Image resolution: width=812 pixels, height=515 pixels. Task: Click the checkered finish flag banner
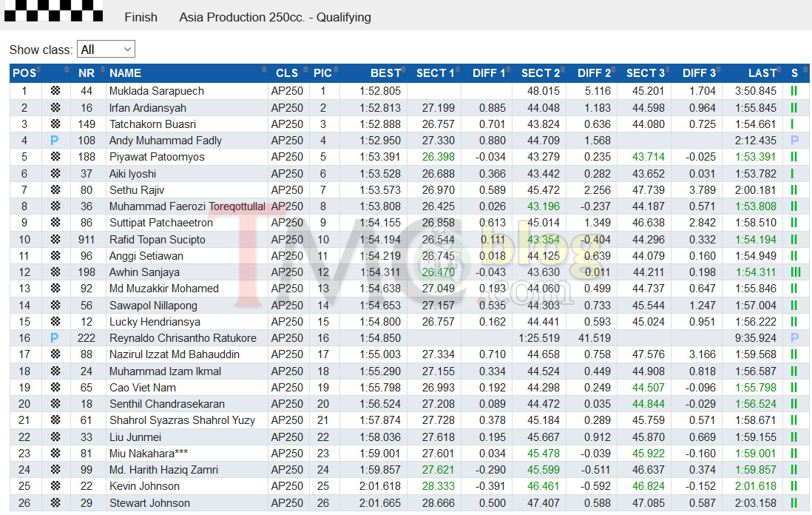point(53,10)
